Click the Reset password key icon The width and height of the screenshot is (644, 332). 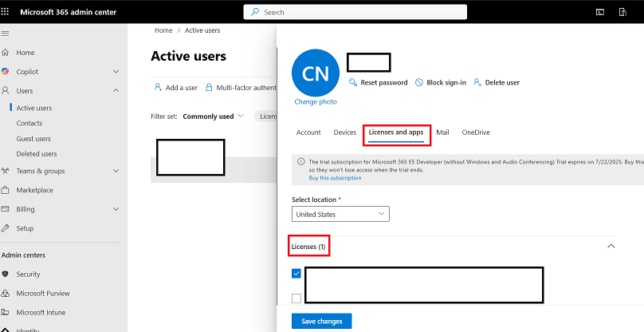click(353, 82)
